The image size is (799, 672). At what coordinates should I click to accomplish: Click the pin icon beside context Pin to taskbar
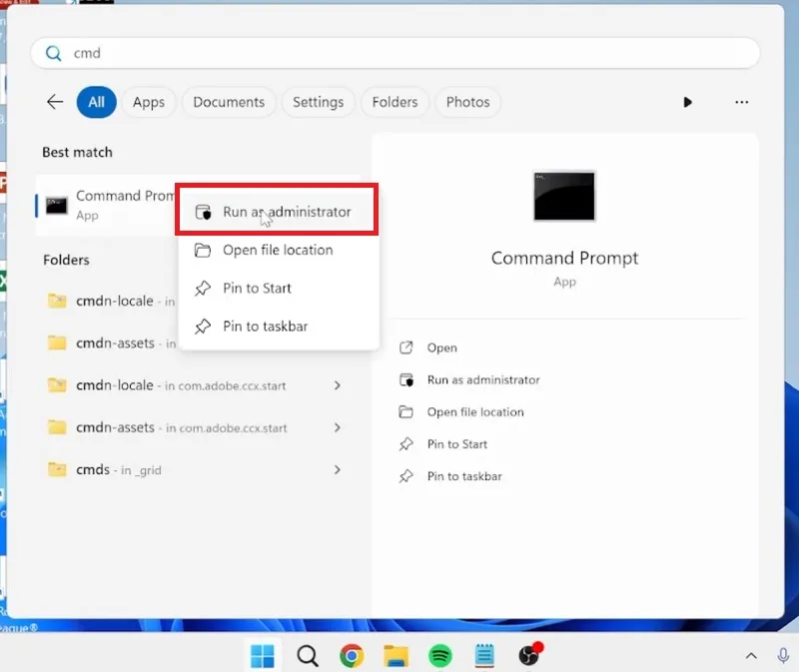click(x=203, y=327)
